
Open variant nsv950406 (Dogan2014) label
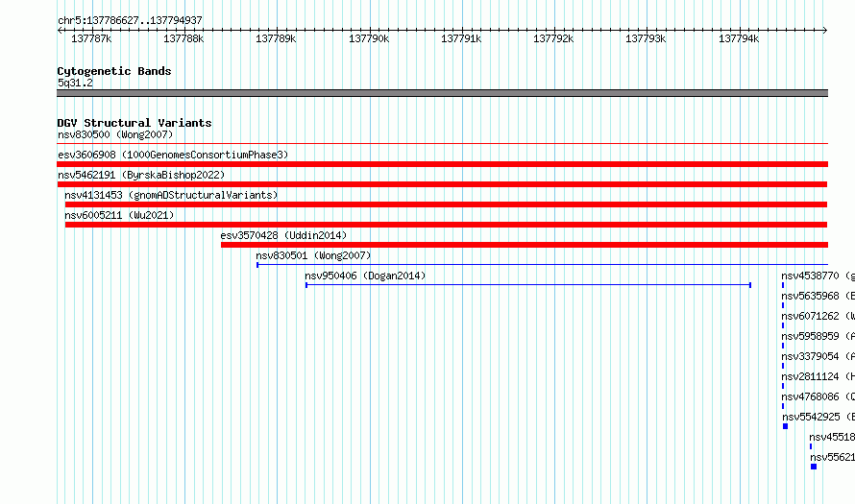coord(365,276)
